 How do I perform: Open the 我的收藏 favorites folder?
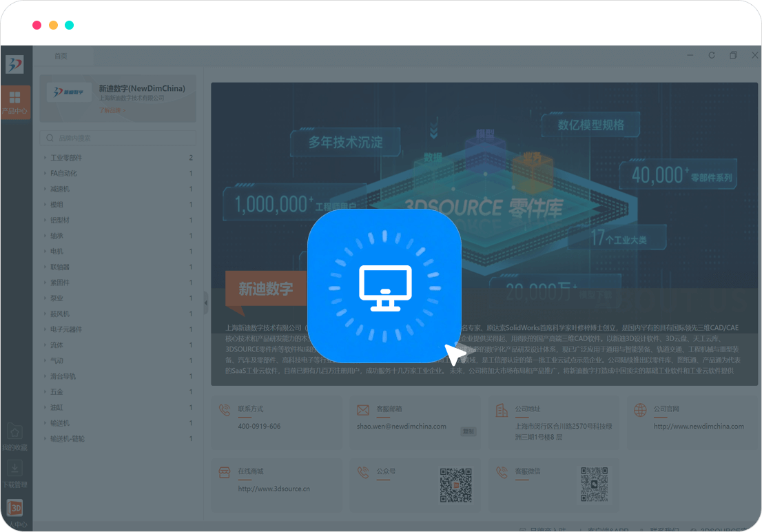coord(14,437)
